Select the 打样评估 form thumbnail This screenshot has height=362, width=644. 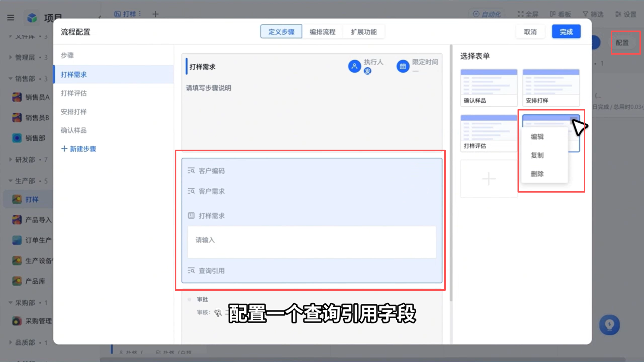489,133
